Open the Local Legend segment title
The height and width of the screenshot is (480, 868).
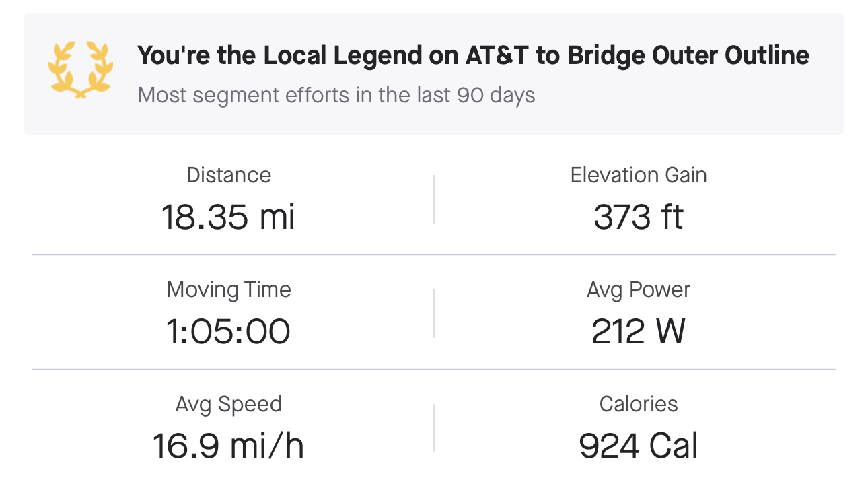point(473,55)
